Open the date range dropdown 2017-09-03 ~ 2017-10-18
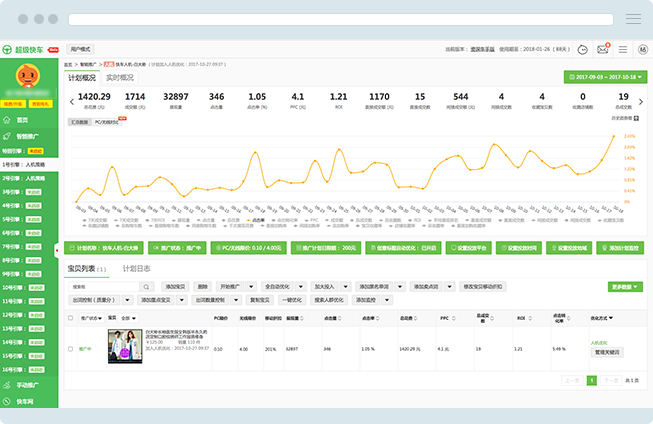The image size is (653, 424). (x=604, y=77)
